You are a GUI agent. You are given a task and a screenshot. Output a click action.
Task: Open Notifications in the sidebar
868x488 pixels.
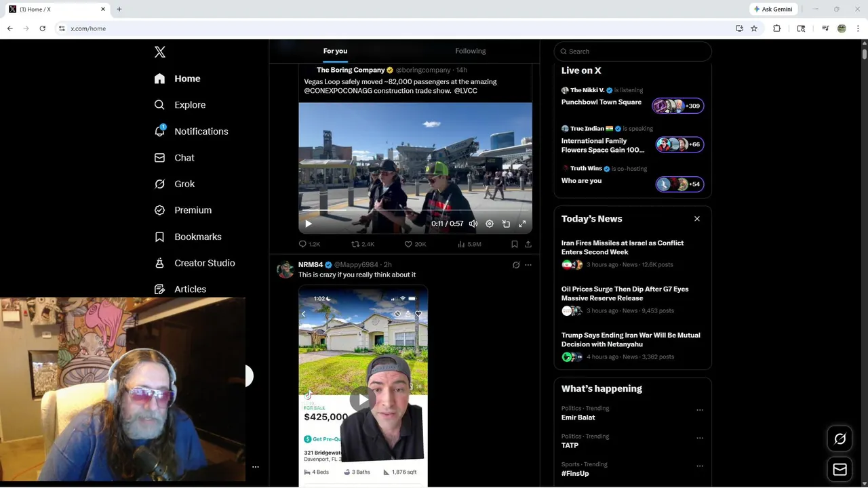click(x=191, y=131)
